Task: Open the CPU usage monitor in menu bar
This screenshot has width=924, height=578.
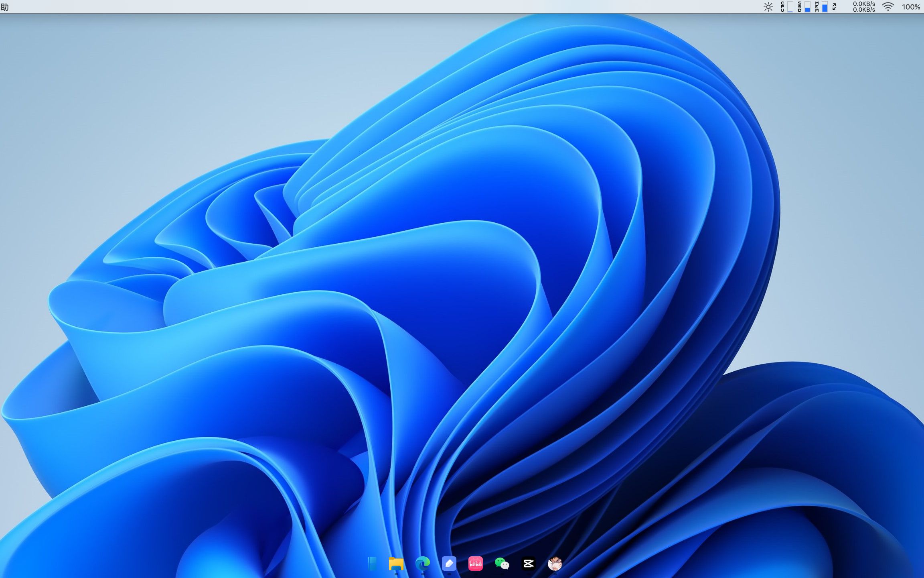Action: [x=786, y=7]
